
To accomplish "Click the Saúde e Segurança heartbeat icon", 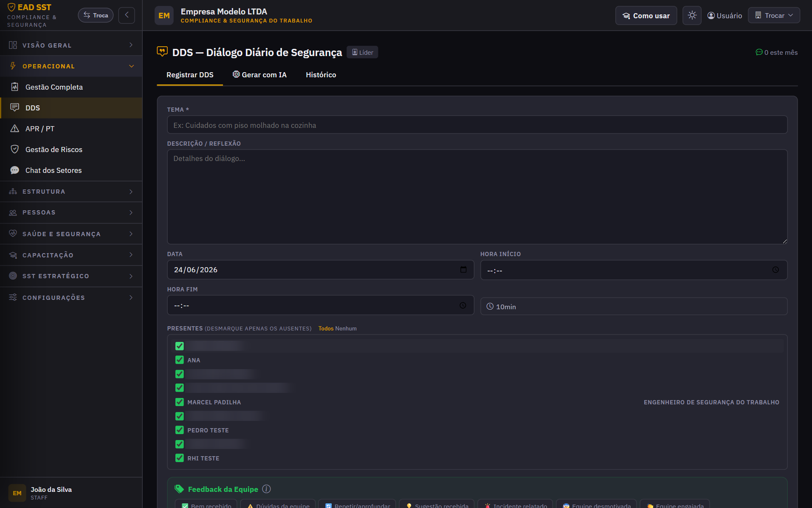I will point(13,234).
